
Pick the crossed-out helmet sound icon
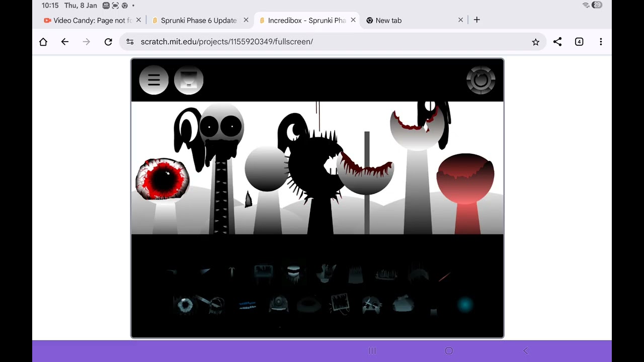coord(371,305)
